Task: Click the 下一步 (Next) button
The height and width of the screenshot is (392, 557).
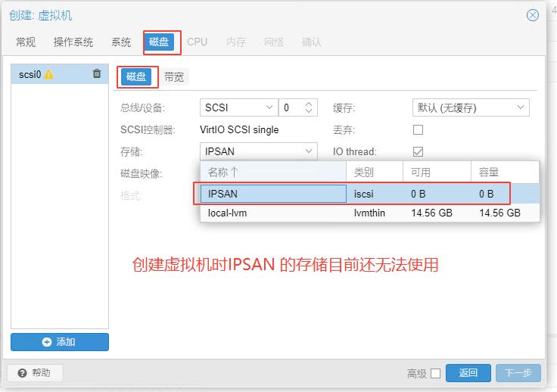Action: [x=518, y=373]
